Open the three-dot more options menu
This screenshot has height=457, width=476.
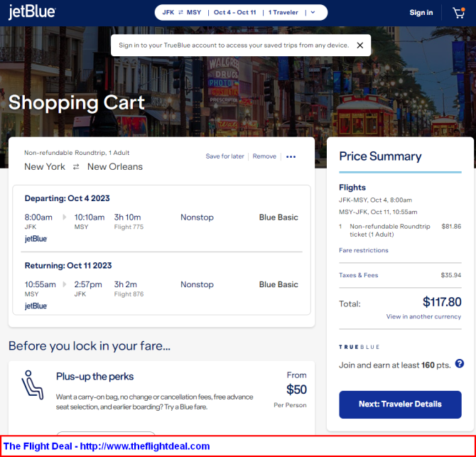point(291,156)
